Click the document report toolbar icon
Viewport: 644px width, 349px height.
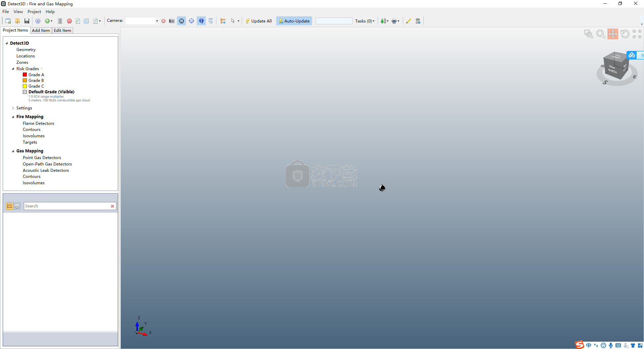pyautogui.click(x=96, y=21)
